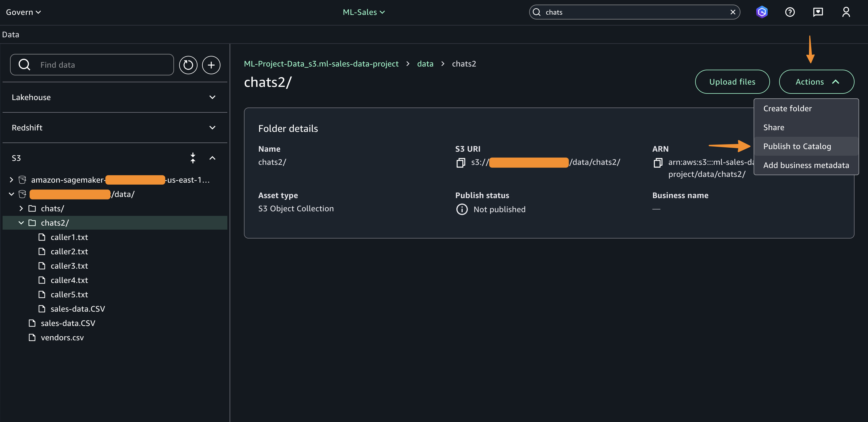Click the refresh data icon

click(188, 65)
